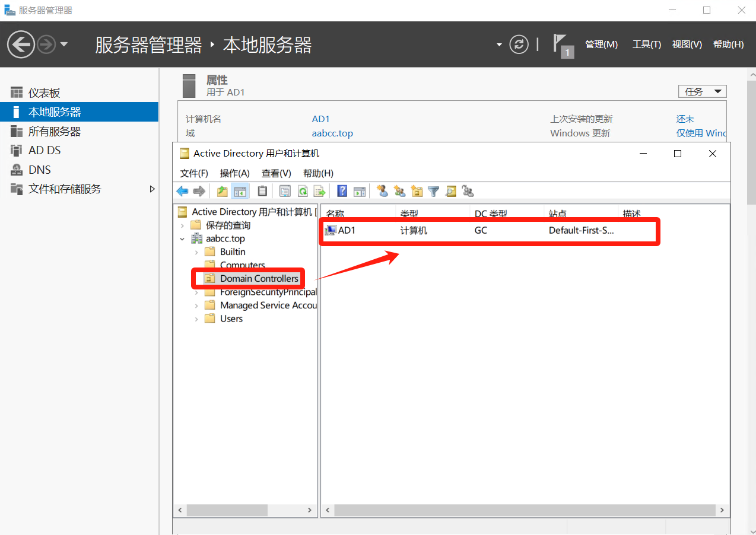This screenshot has width=756, height=535.
Task: Click the create new user icon
Action: [383, 191]
